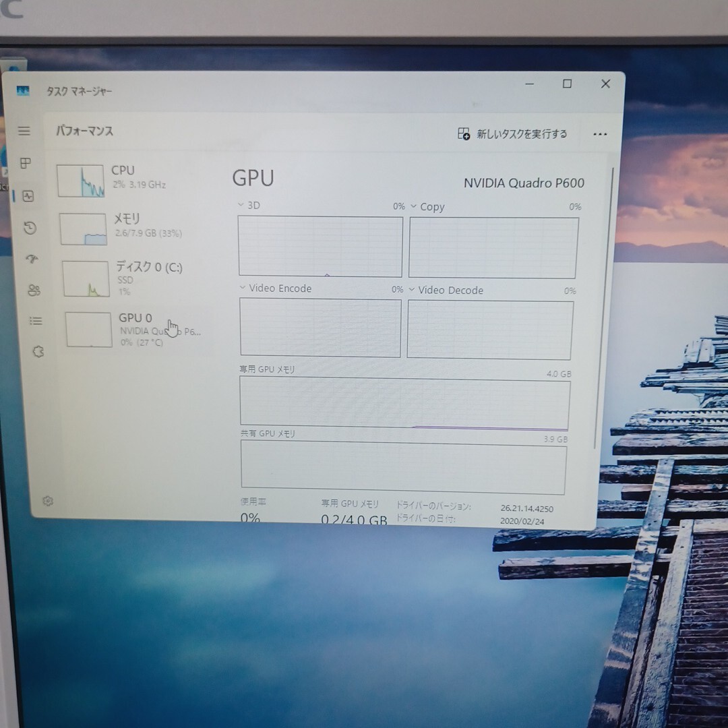The image size is (728, 728).
Task: Maximize the Task Manager window
Action: coord(567,84)
